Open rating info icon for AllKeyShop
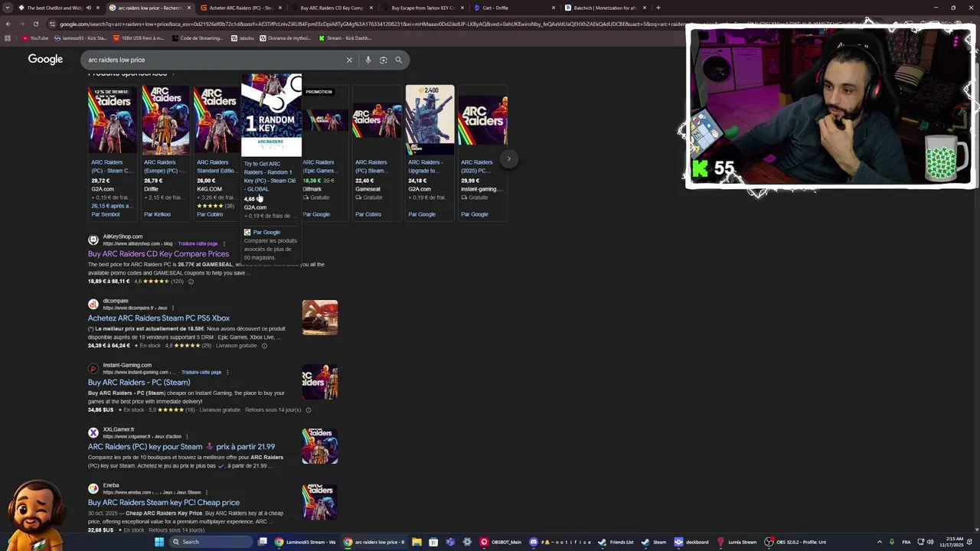 tap(191, 282)
